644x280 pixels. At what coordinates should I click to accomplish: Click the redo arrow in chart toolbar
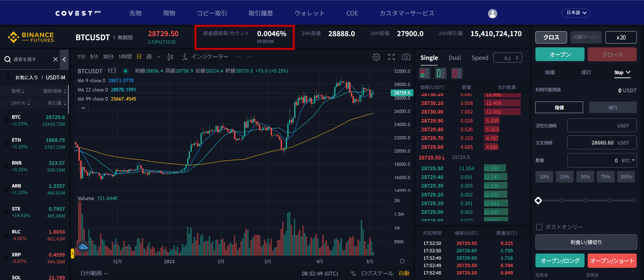[x=250, y=57]
